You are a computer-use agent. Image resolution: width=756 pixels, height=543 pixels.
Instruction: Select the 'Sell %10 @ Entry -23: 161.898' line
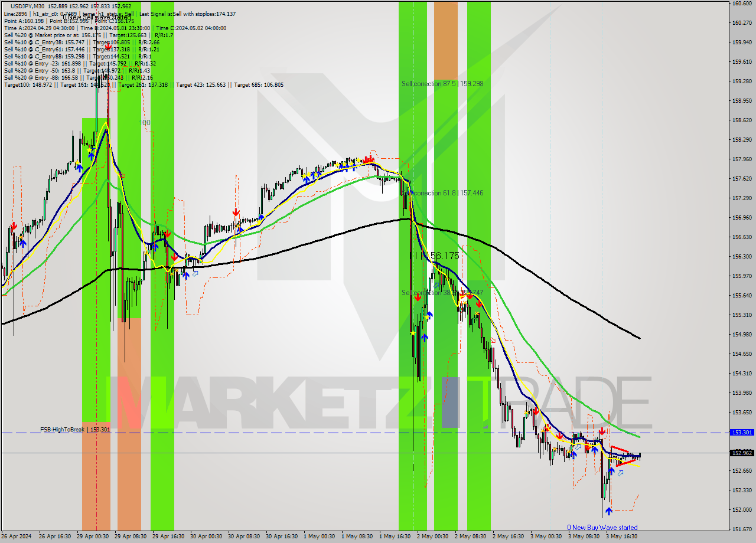click(80, 63)
